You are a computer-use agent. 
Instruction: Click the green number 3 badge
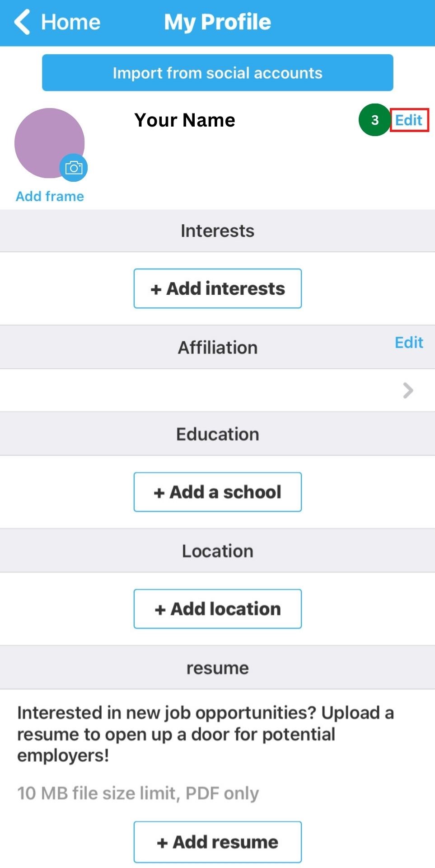(374, 120)
